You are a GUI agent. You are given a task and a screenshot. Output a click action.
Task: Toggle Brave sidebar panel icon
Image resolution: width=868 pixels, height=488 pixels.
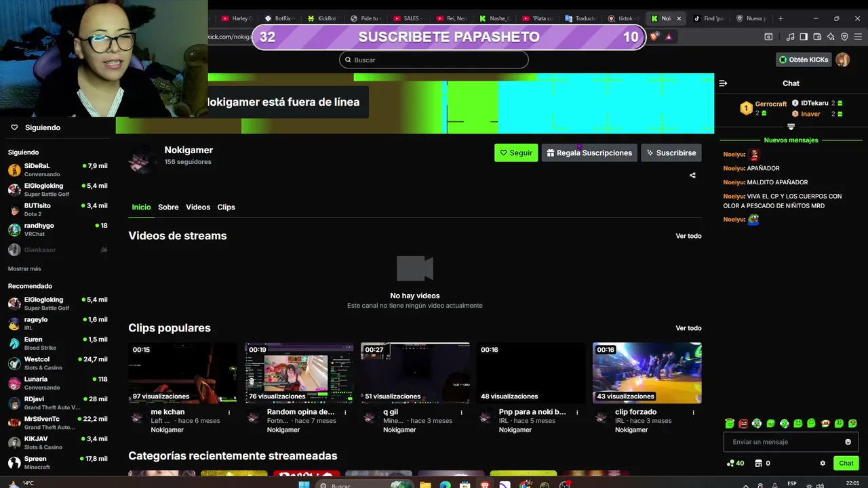click(804, 37)
